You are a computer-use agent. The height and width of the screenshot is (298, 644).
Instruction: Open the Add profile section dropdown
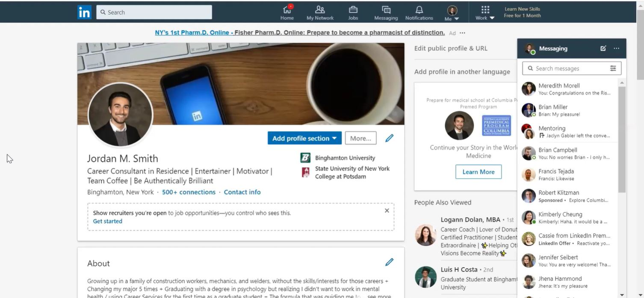(304, 138)
